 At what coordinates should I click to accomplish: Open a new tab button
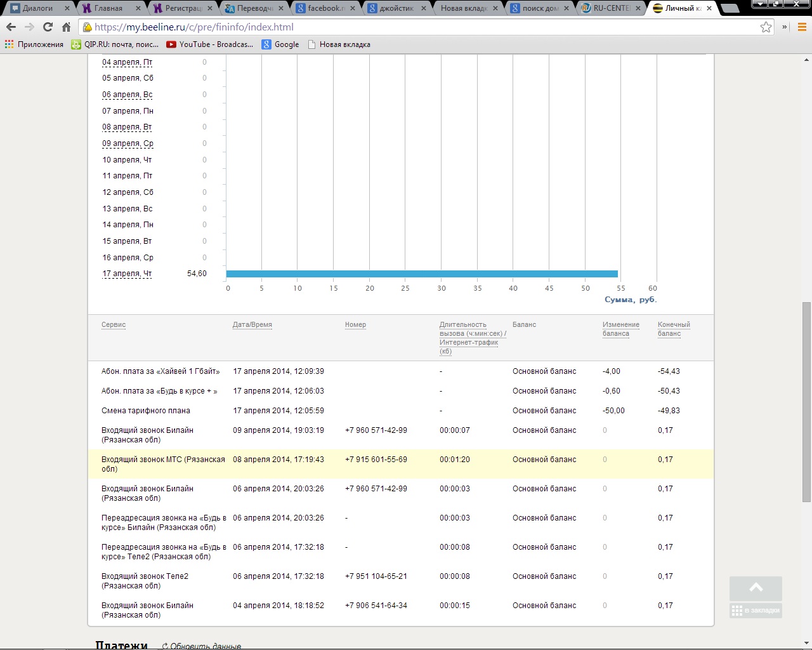coord(730,8)
